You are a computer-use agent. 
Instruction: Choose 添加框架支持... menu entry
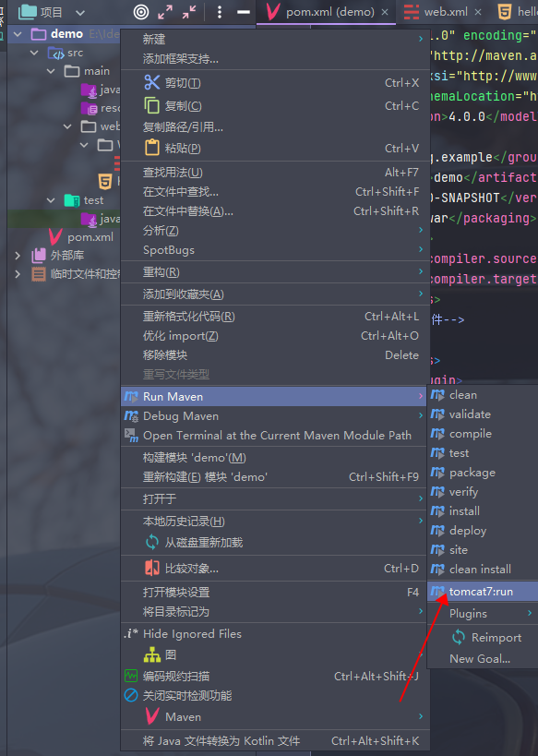coord(275,59)
